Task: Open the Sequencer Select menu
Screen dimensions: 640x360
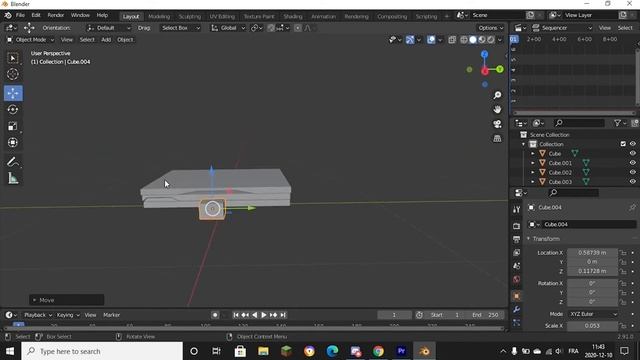Action: tap(624, 28)
